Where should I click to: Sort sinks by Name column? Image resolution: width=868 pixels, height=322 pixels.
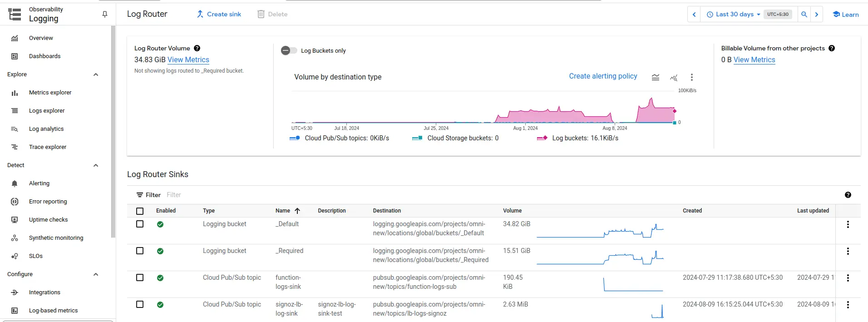click(x=288, y=211)
